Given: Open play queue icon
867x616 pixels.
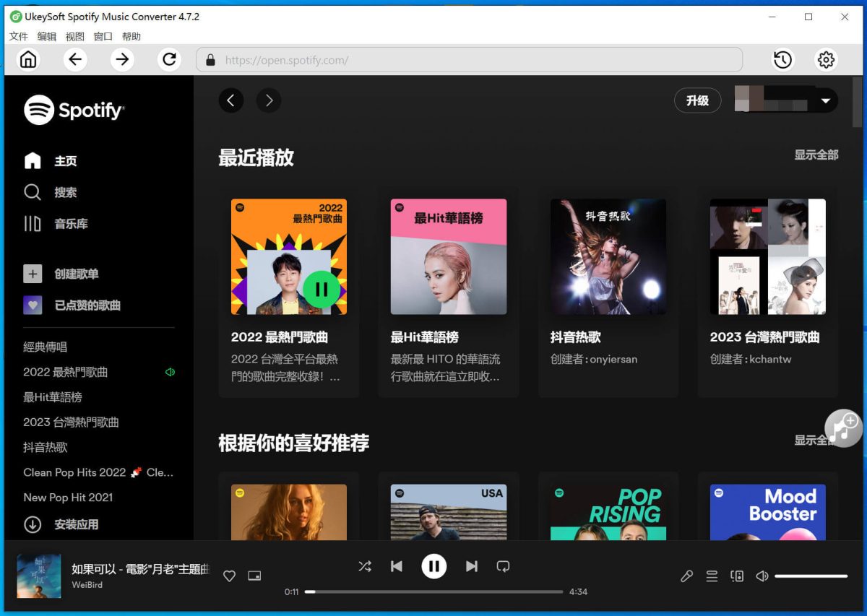Looking at the screenshot, I should point(712,576).
